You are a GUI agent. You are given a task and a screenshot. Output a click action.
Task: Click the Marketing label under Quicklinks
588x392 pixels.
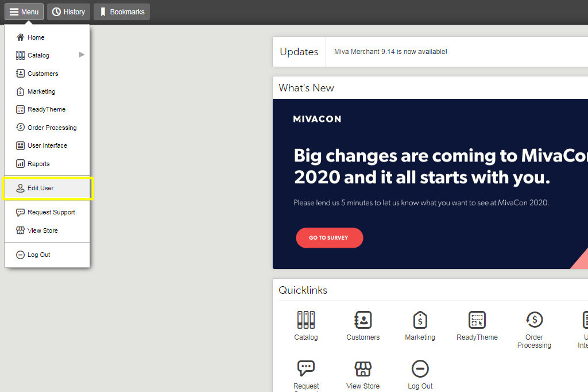(x=420, y=337)
